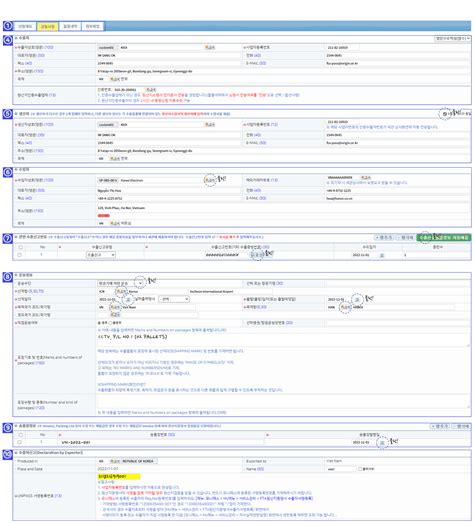Screen dimensions: 474x523
Task: Click the search button beside the exporter company name field
Action: click(x=209, y=48)
